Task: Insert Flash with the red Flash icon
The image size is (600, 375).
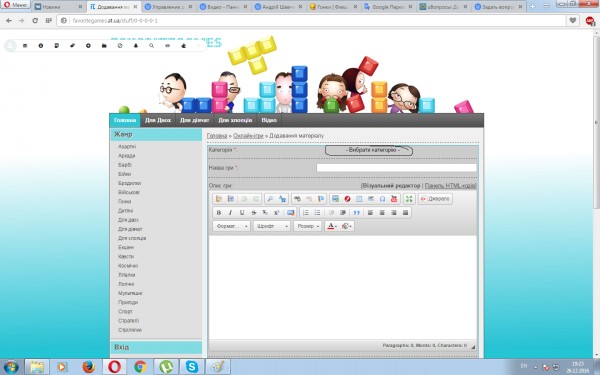Action: coord(347,199)
